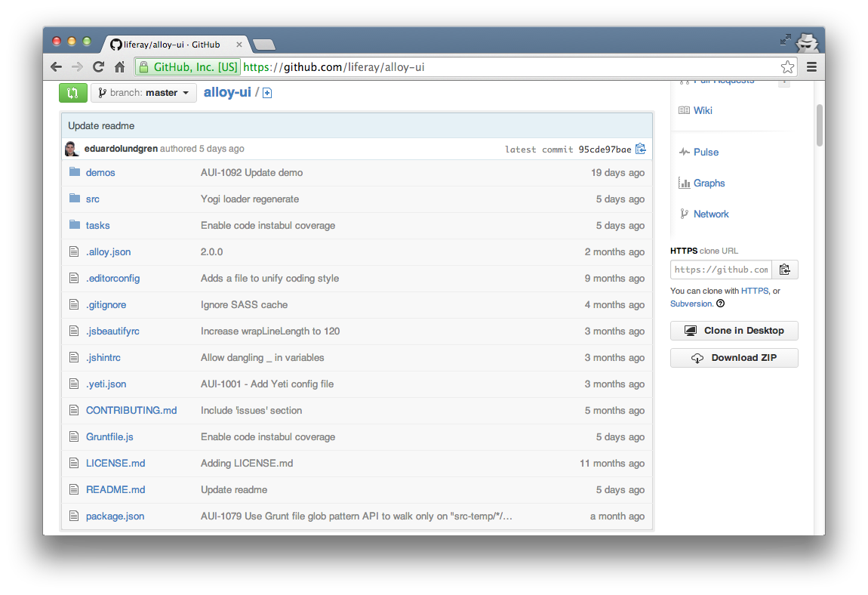Open the .jshintrc file
Image resolution: width=868 pixels, height=595 pixels.
[x=103, y=357]
